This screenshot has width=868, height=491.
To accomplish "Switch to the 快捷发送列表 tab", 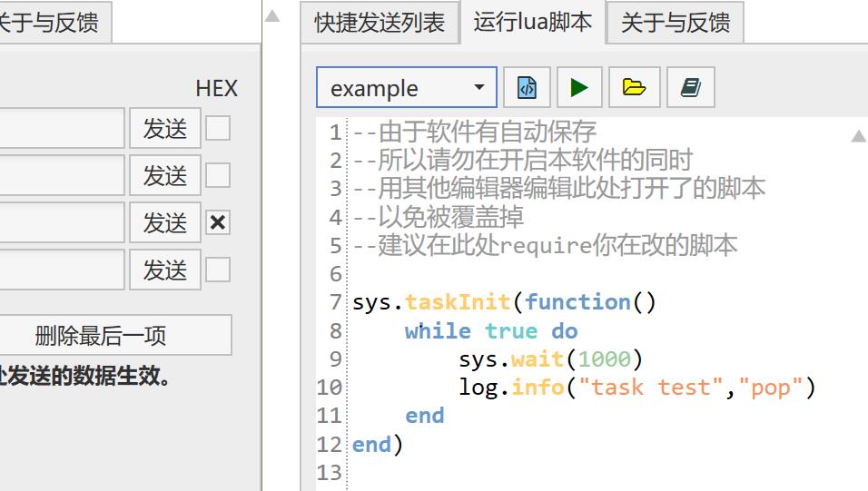I will click(380, 23).
